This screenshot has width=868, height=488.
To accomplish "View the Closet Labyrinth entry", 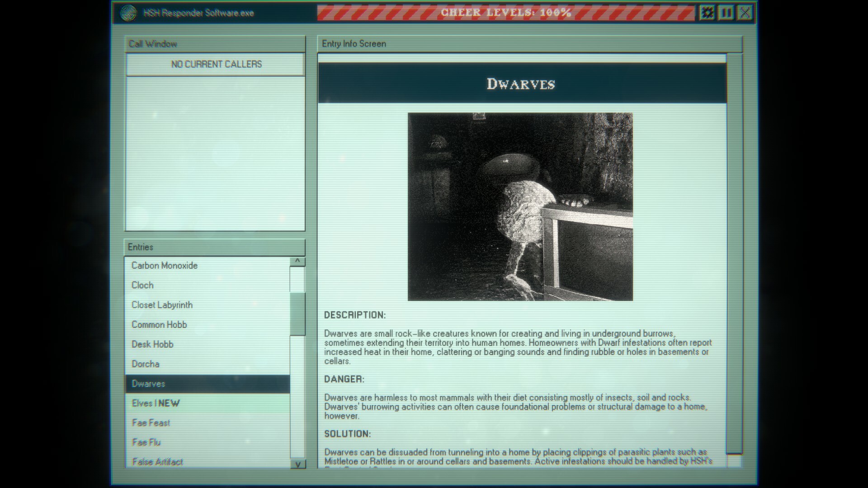I will (160, 305).
